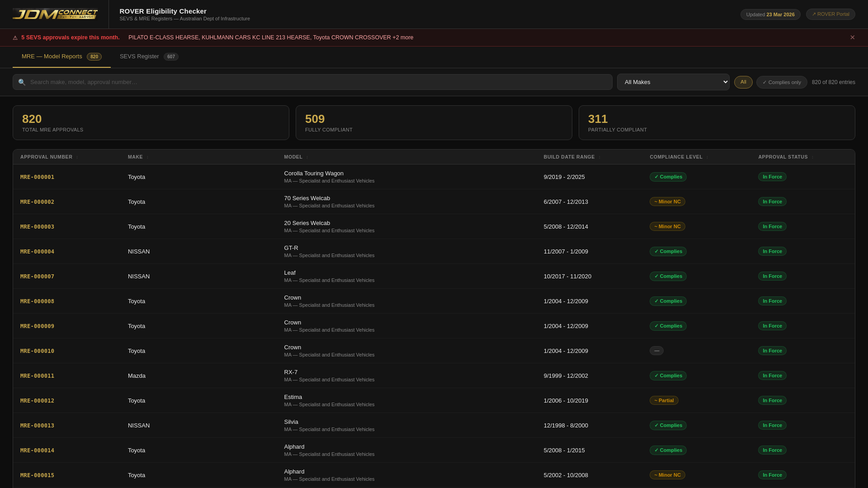This screenshot has height=488, width=868.
Task: Click Minor NC badge for 70 Series Welcab
Action: 667,202
